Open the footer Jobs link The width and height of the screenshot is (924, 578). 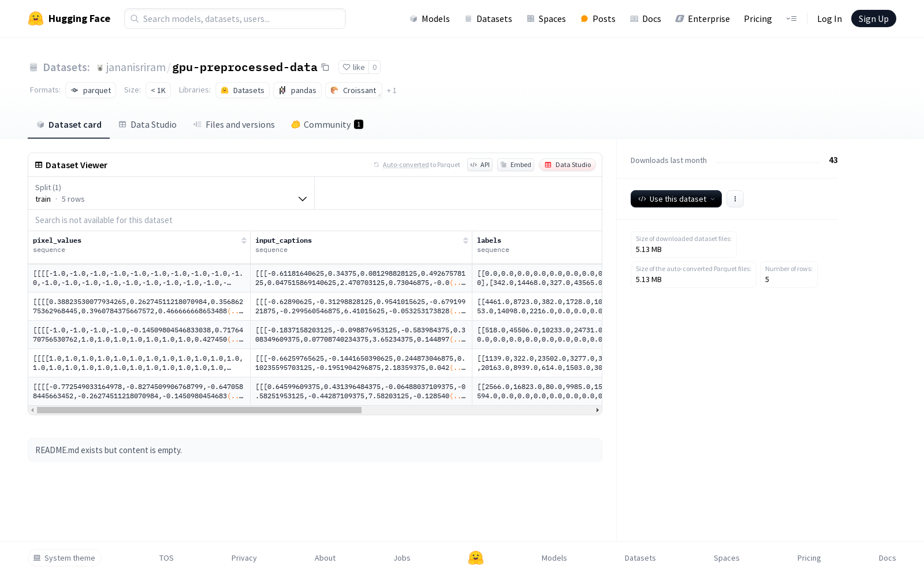(x=402, y=558)
